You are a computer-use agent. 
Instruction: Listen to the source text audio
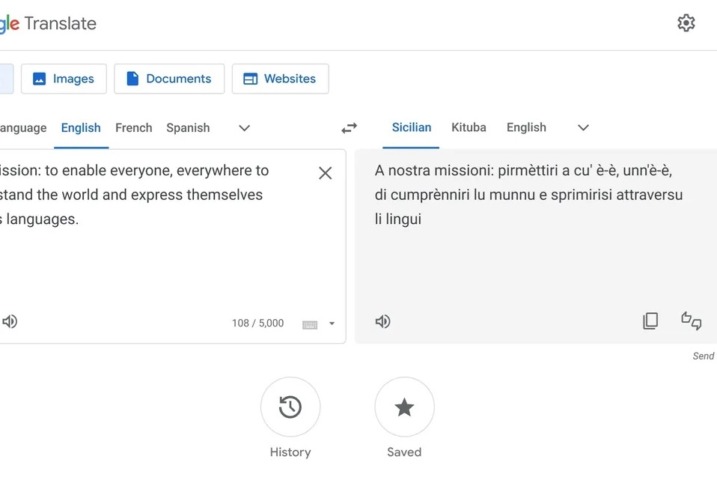[x=10, y=322]
